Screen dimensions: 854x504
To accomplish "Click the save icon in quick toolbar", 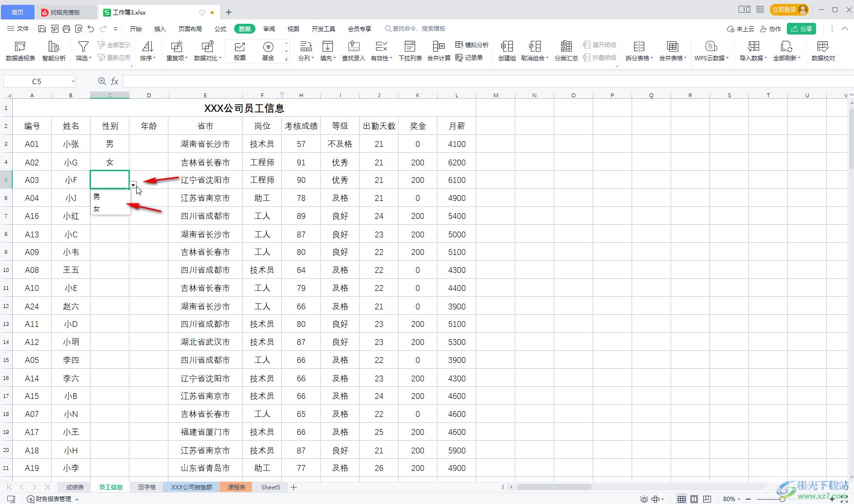I will click(x=42, y=29).
